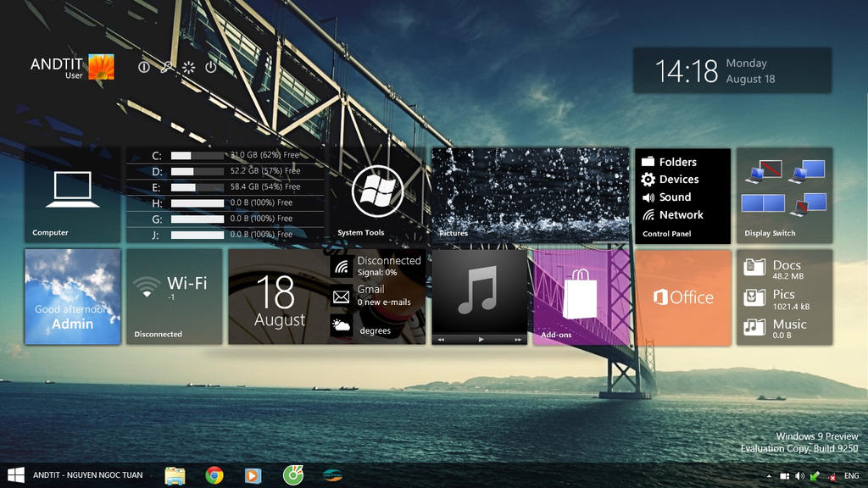868x488 pixels.
Task: Select duplicate display mode icon
Action: tap(807, 171)
